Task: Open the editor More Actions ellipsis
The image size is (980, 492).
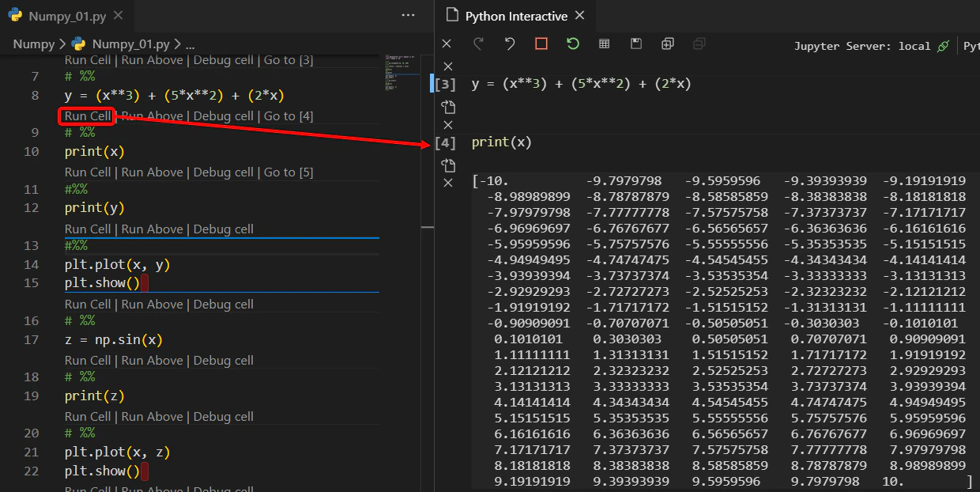Action: tap(408, 15)
